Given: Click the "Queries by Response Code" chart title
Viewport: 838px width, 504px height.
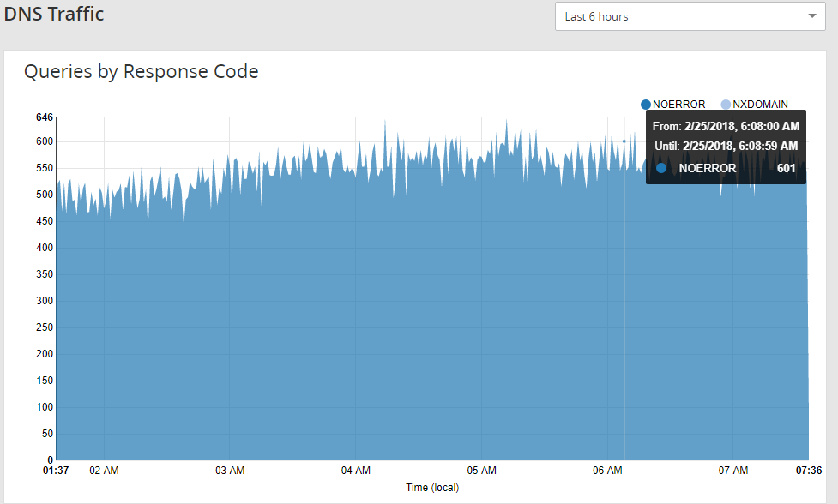Looking at the screenshot, I should click(x=141, y=72).
